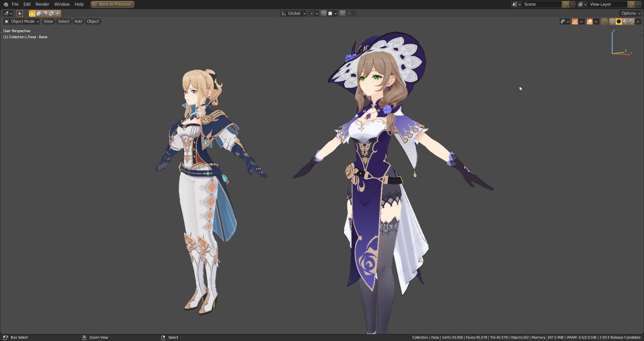Open the Edit menu
The image size is (644, 341).
pos(27,4)
